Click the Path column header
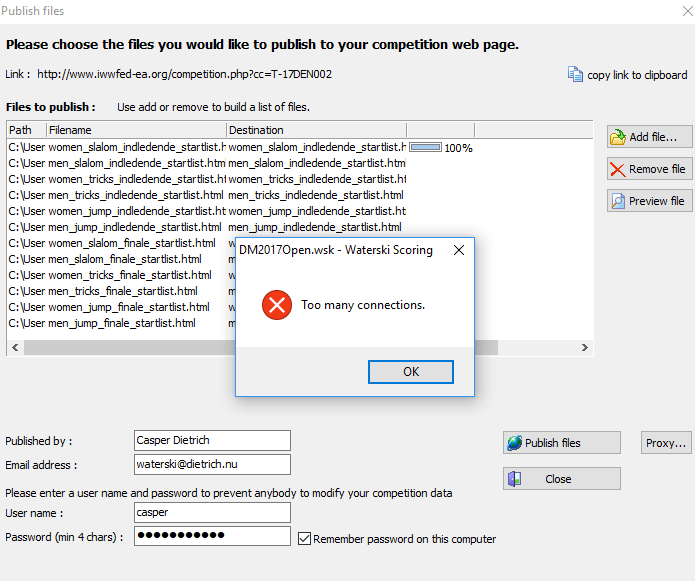Viewport: 695px width, 581px height. (x=25, y=130)
